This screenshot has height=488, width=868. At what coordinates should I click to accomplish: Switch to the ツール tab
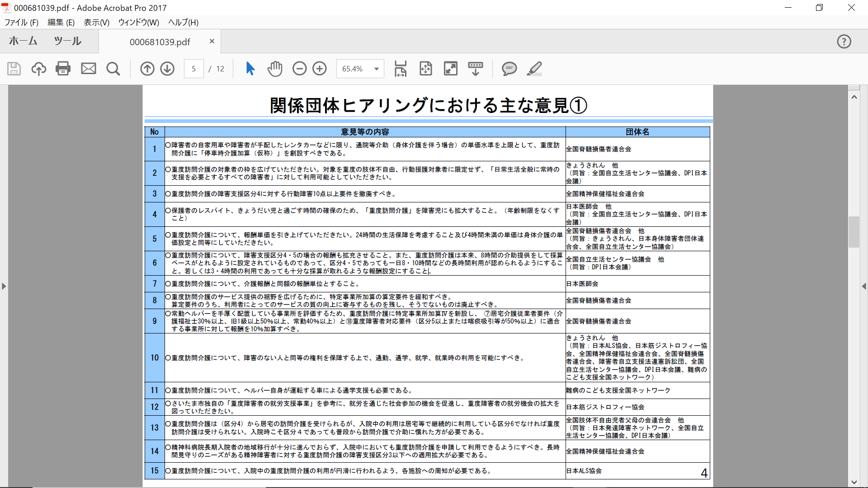(67, 41)
